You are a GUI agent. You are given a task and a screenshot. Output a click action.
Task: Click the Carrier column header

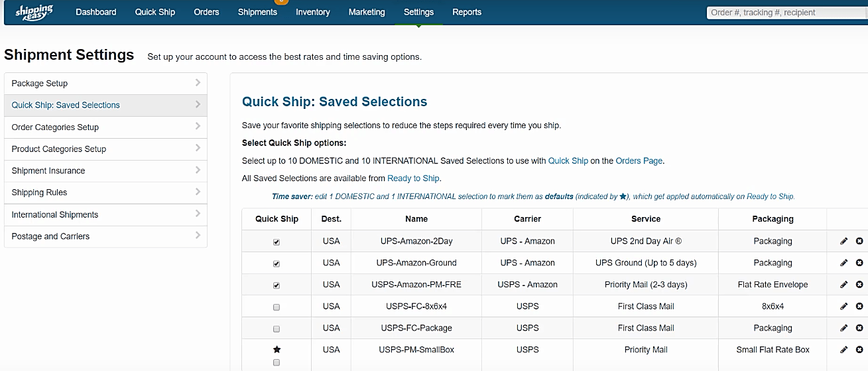click(x=528, y=219)
